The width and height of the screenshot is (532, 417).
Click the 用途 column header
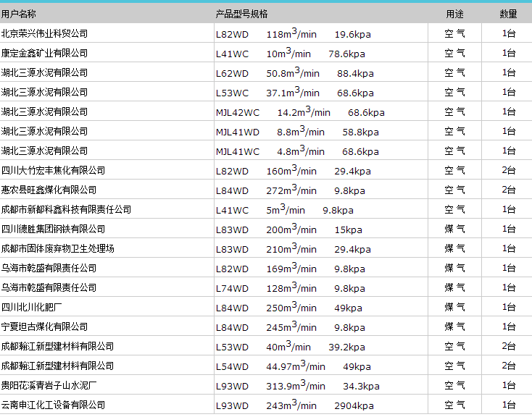454,14
